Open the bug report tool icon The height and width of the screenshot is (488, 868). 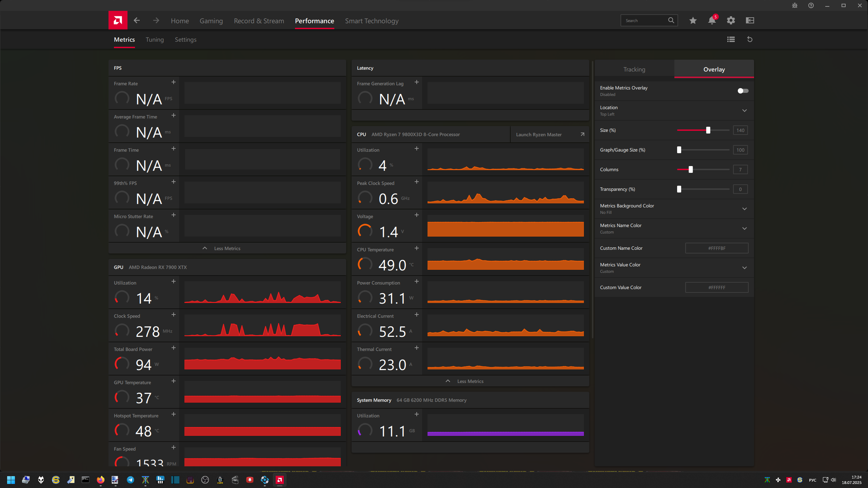click(x=794, y=5)
